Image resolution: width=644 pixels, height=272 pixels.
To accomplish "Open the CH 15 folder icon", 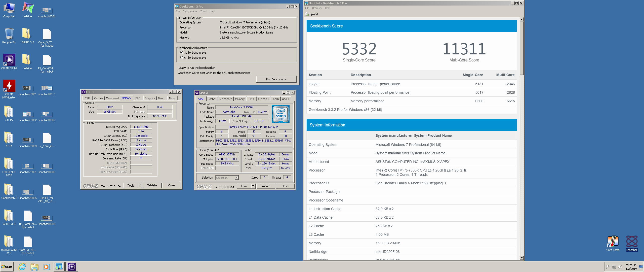I will point(9,114).
